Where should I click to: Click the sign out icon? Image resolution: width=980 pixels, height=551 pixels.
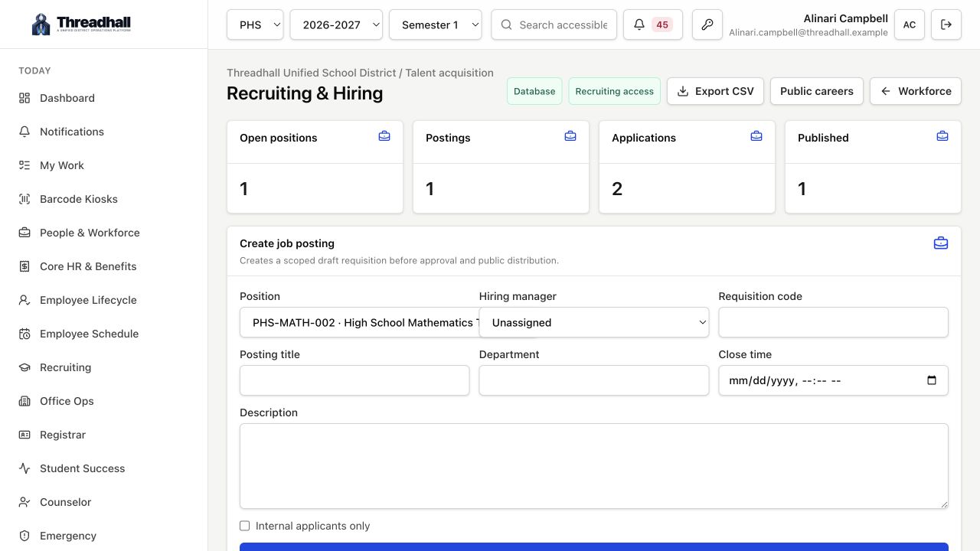click(x=946, y=24)
